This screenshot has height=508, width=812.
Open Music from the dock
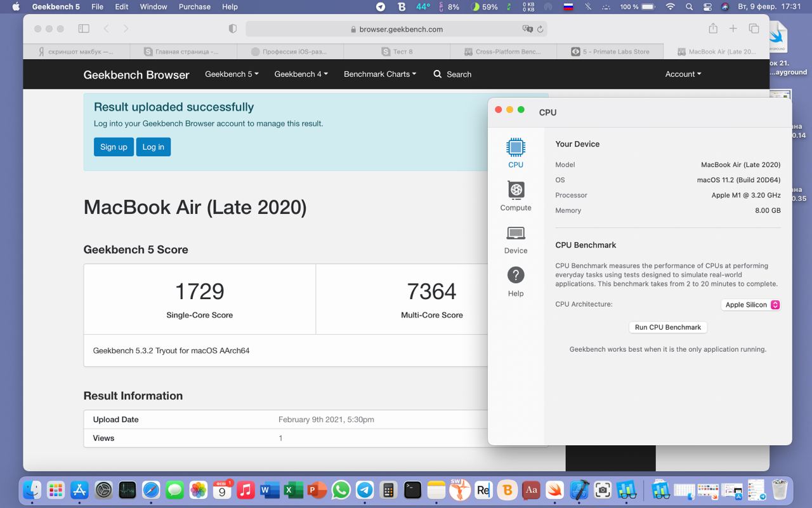(246, 490)
